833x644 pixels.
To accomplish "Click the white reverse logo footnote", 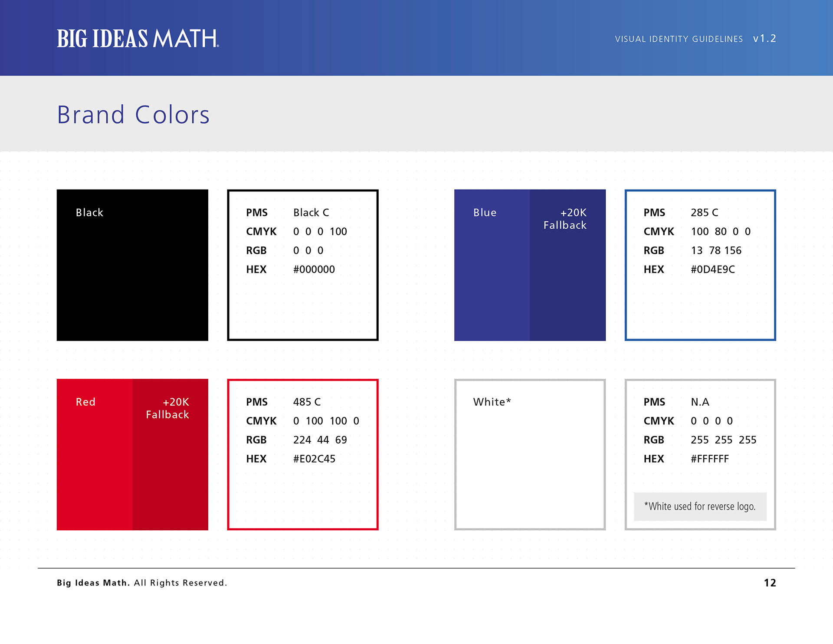I will coord(700,506).
